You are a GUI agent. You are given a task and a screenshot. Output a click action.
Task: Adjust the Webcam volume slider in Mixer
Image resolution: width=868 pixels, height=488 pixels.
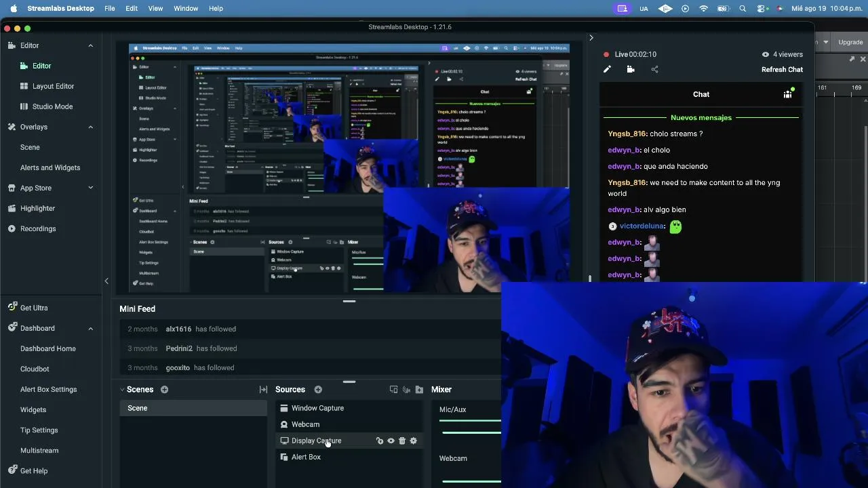pyautogui.click(x=471, y=481)
